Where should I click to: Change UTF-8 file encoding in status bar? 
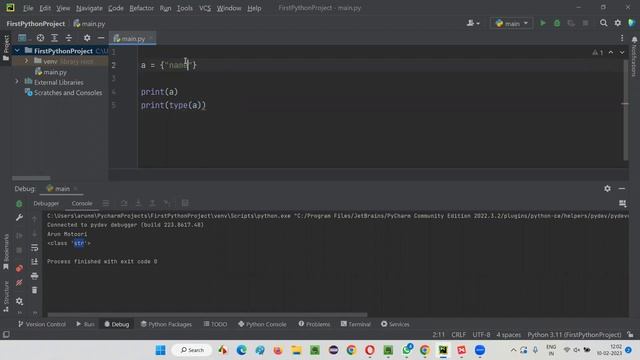click(481, 335)
